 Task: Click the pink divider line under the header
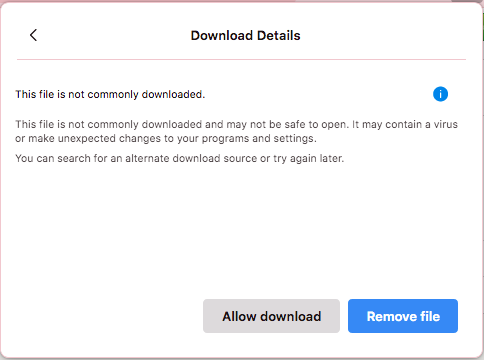pos(241,60)
